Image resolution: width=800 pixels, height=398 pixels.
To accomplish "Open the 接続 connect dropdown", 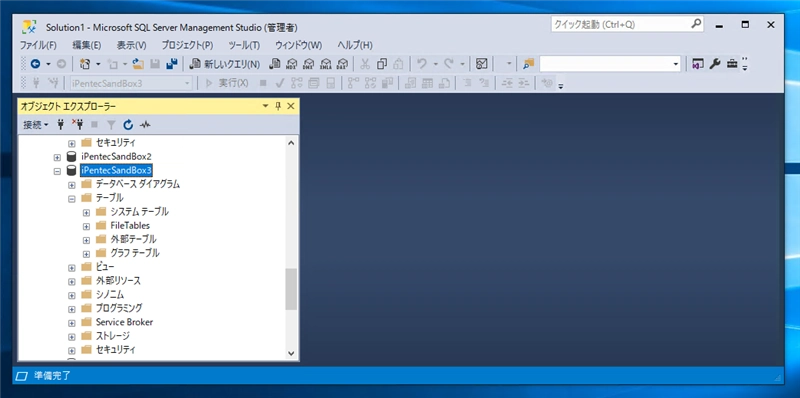I will (x=36, y=125).
